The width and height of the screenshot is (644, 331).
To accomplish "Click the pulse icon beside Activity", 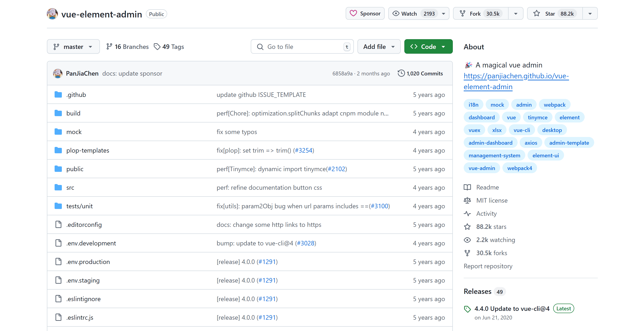I will [467, 213].
